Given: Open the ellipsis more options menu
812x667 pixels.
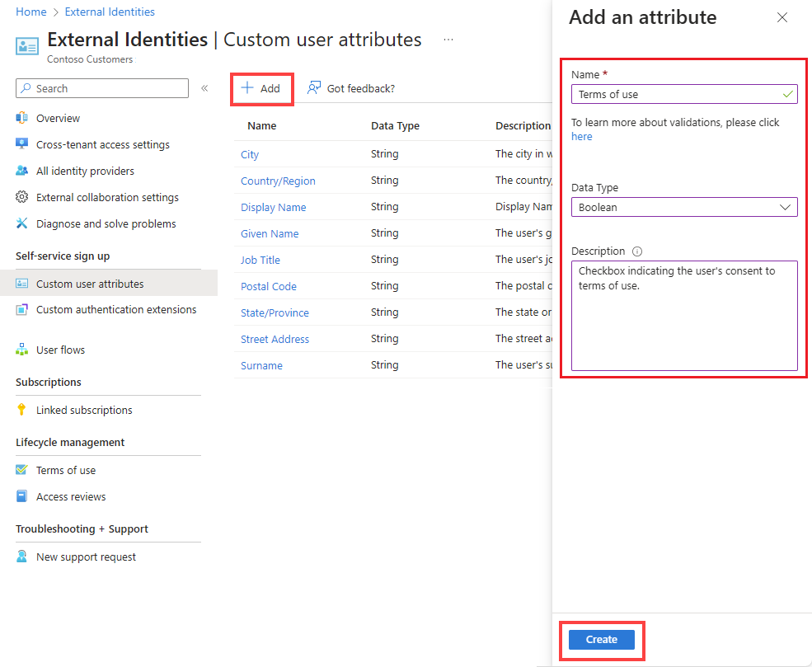Looking at the screenshot, I should pyautogui.click(x=448, y=40).
